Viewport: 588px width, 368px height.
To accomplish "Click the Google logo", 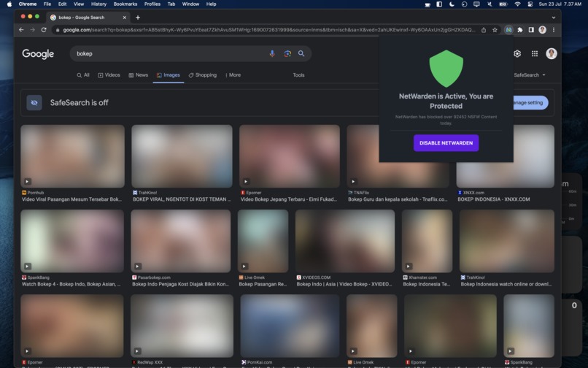I will [38, 54].
